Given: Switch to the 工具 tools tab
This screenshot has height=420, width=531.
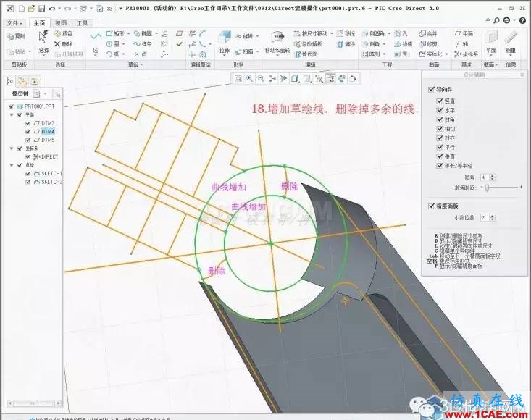Looking at the screenshot, I should pos(82,23).
